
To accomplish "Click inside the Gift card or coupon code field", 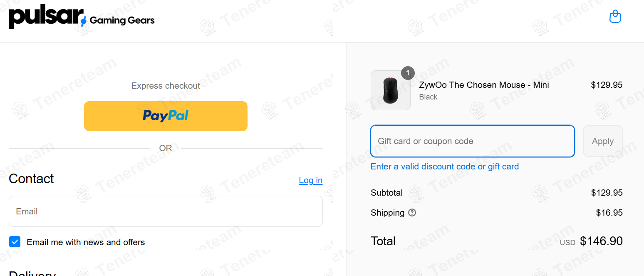I will coord(472,141).
